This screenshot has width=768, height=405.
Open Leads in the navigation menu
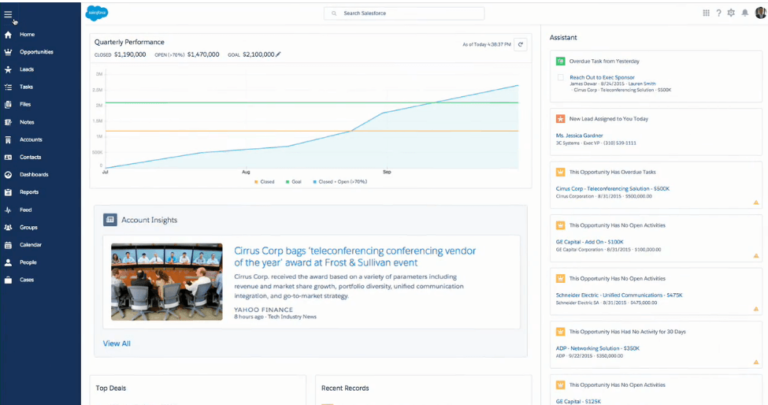coord(26,70)
